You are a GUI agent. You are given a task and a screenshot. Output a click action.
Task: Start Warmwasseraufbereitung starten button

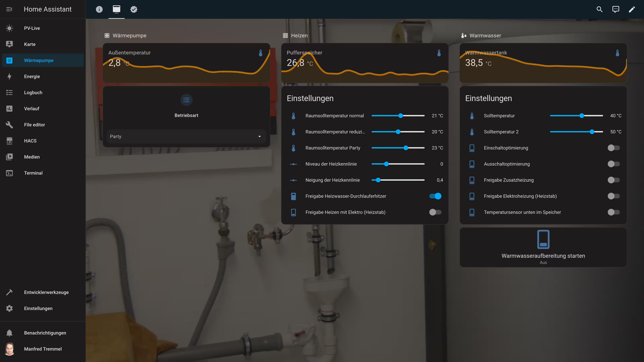pos(543,247)
